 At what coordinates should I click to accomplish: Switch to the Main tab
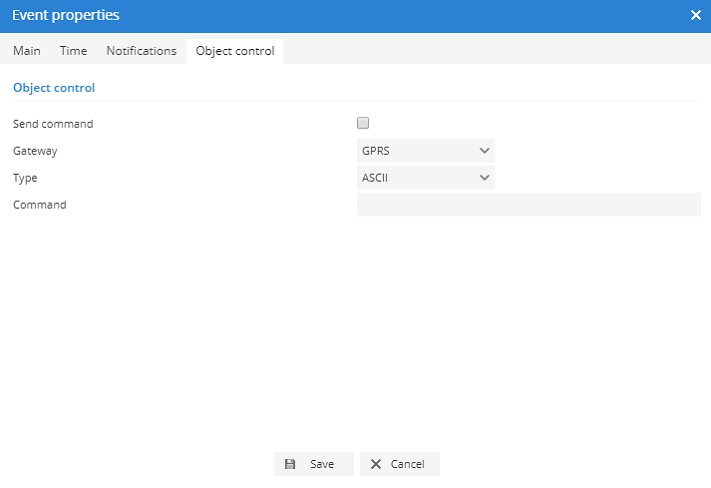[27, 51]
